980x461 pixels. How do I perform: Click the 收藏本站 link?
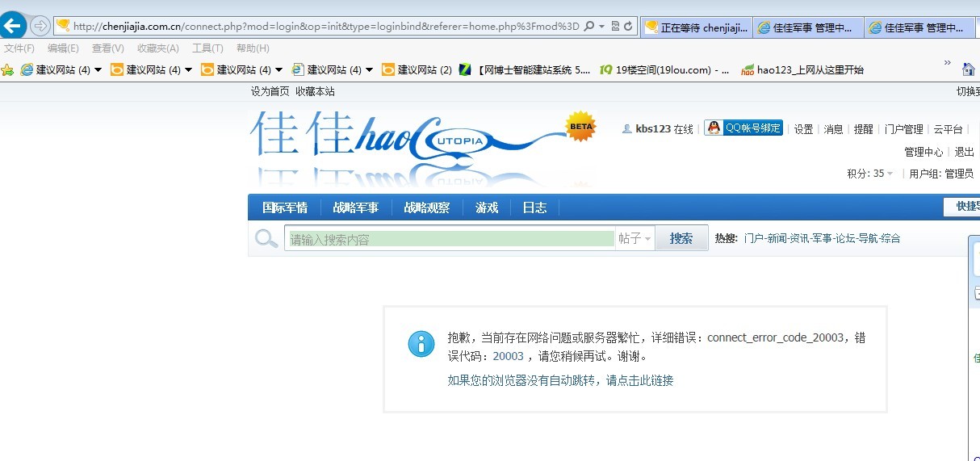coord(315,91)
